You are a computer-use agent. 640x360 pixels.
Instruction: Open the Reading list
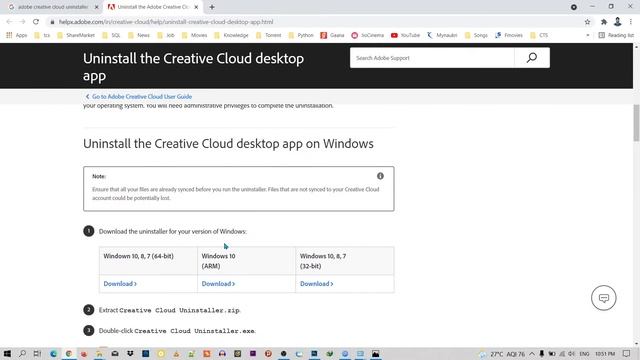click(x=616, y=36)
